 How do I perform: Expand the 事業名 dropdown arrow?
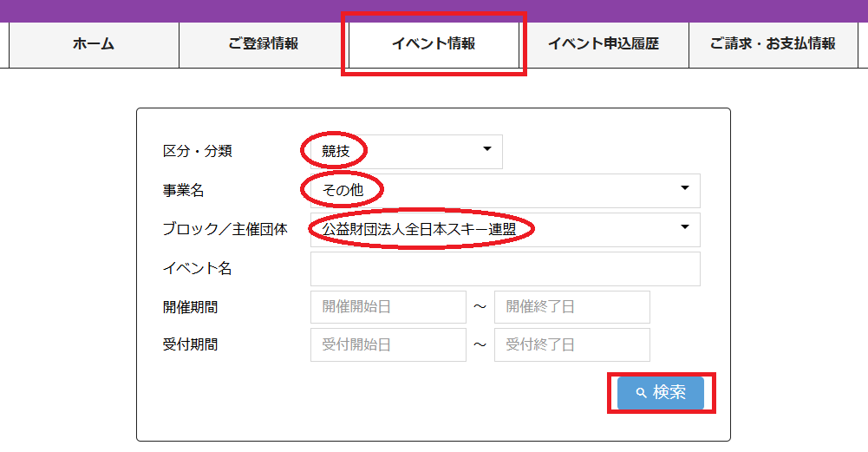point(685,188)
